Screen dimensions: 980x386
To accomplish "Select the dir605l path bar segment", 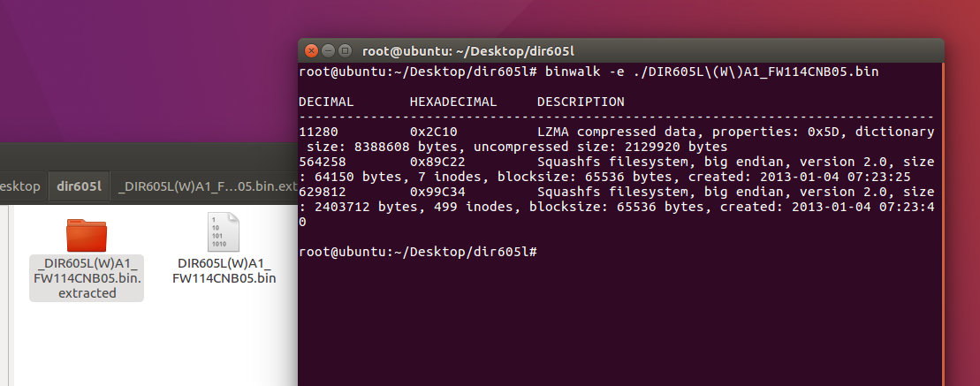I will 79,186.
